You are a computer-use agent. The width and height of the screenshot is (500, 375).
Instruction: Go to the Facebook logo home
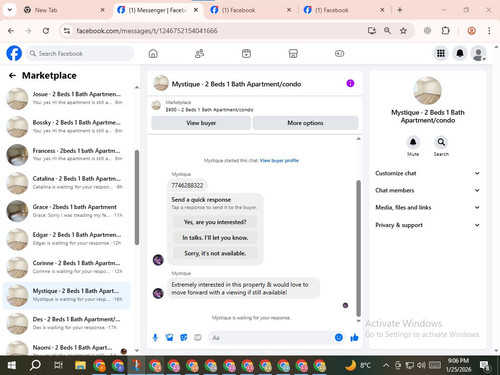pyautogui.click(x=14, y=53)
